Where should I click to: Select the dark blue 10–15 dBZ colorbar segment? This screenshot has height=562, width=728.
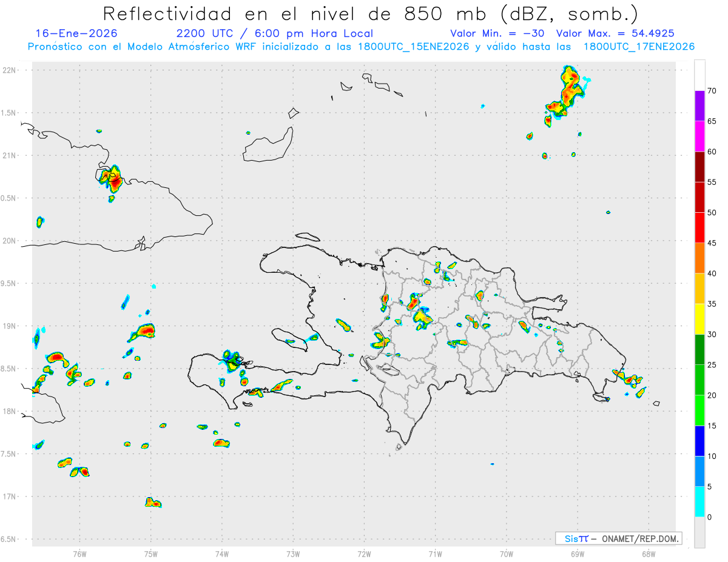pyautogui.click(x=700, y=441)
